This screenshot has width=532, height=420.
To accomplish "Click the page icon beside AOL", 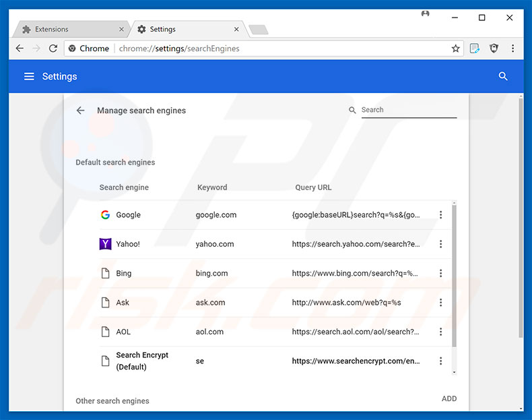I will 106,332.
